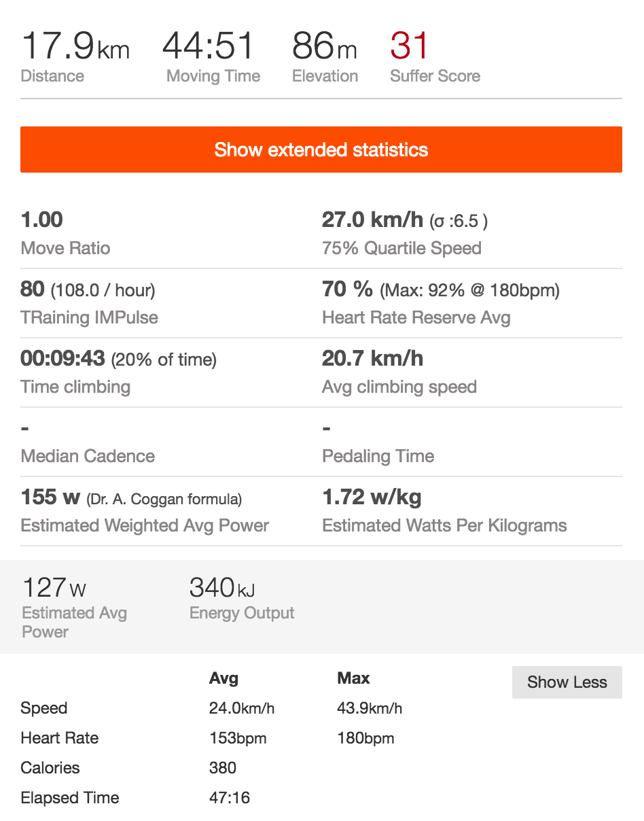Select the 75% Quartile Speed label
The height and width of the screenshot is (821, 644).
[x=401, y=248]
